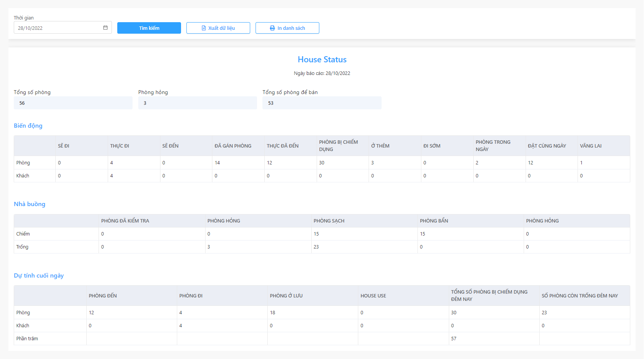Image resolution: width=644 pixels, height=359 pixels.
Task: Click the printer icon
Action: [x=272, y=28]
